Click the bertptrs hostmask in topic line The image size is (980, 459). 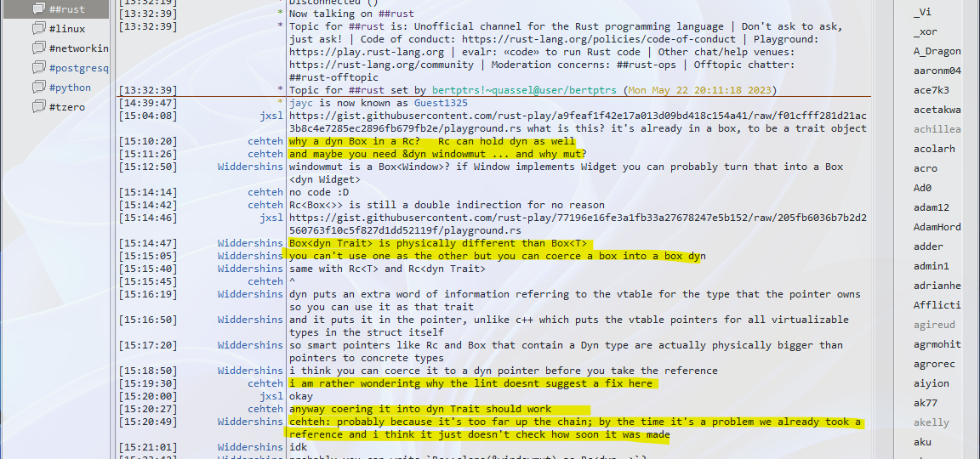[x=525, y=91]
